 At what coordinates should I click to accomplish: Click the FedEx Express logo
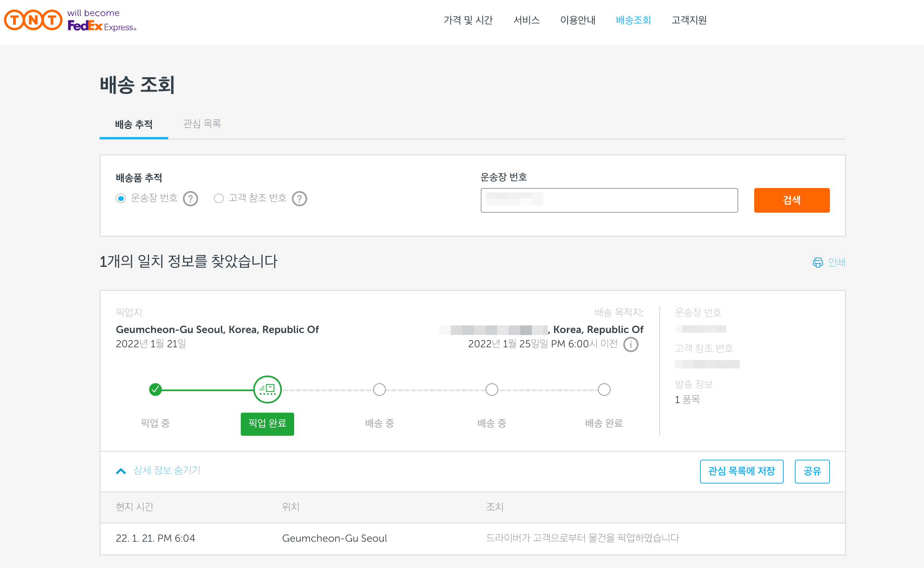point(102,26)
